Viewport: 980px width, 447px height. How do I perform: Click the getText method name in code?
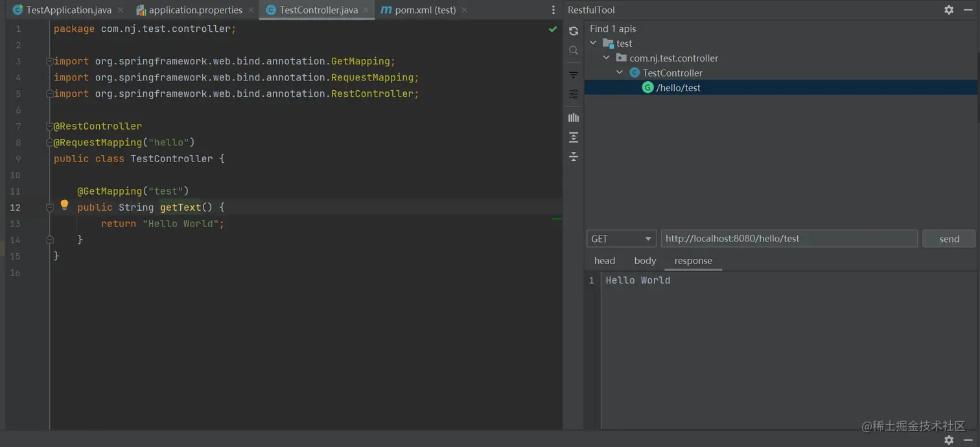(180, 208)
